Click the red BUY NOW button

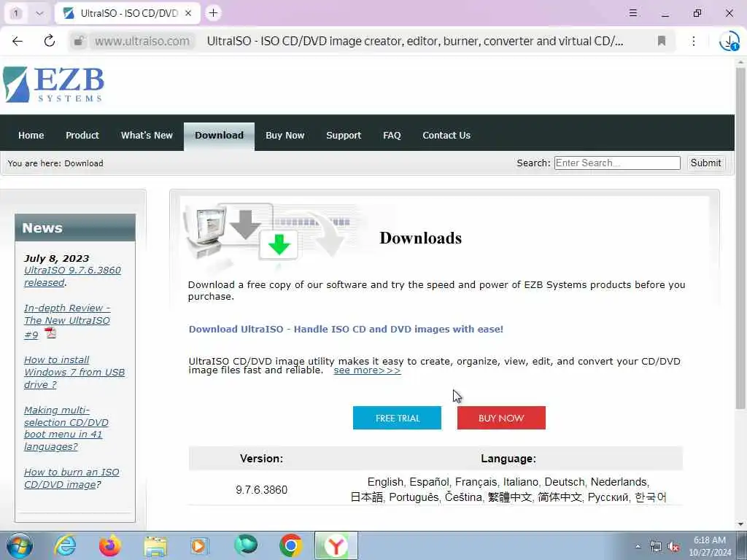point(501,418)
